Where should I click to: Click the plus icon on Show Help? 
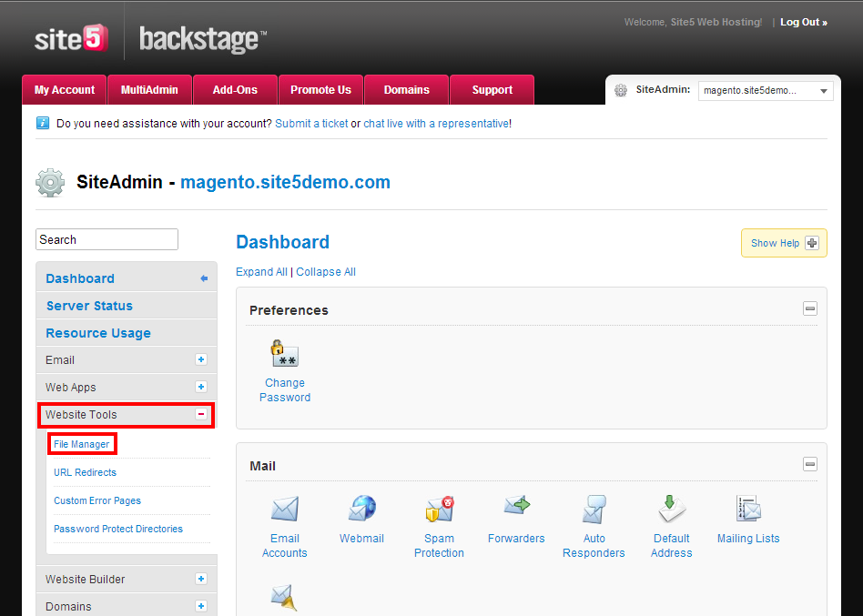[812, 243]
